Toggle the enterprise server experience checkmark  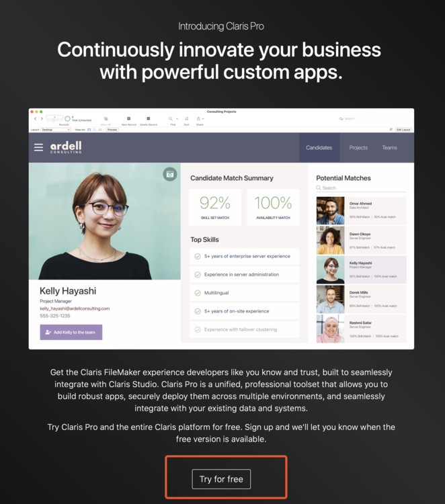coord(198,256)
